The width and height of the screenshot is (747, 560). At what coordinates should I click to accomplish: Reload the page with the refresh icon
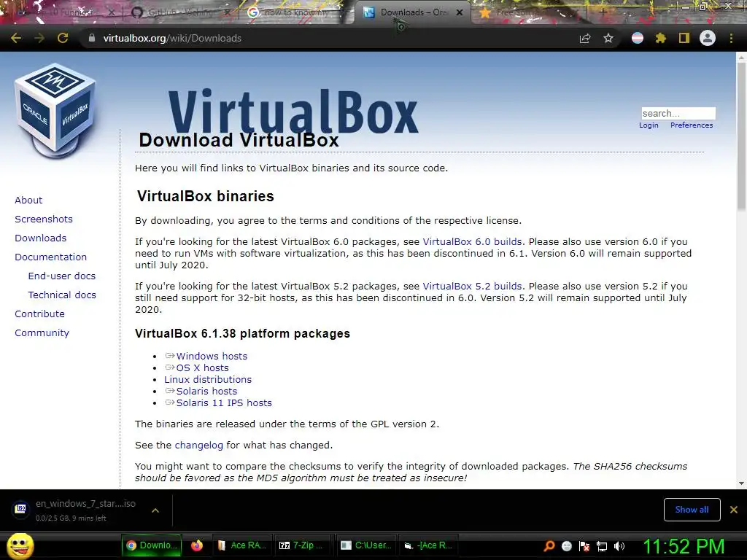pos(63,38)
